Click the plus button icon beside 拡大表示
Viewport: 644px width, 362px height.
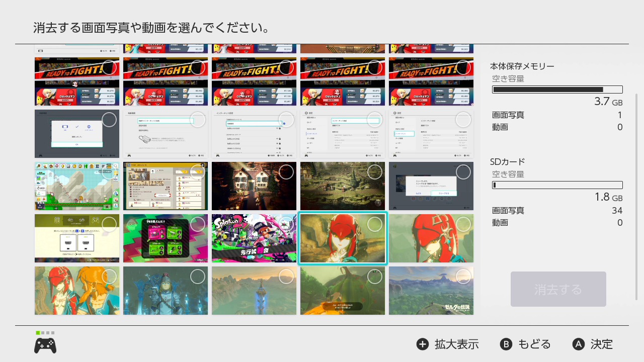(x=423, y=344)
